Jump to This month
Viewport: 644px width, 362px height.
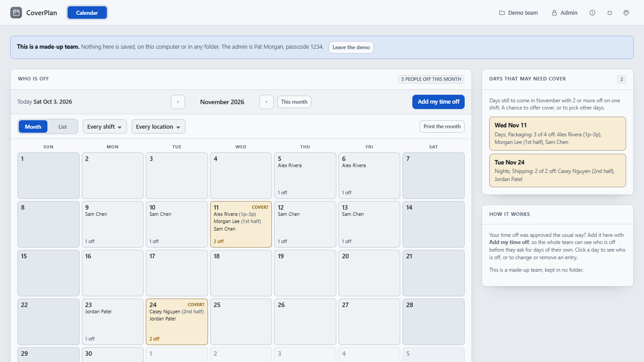[294, 102]
